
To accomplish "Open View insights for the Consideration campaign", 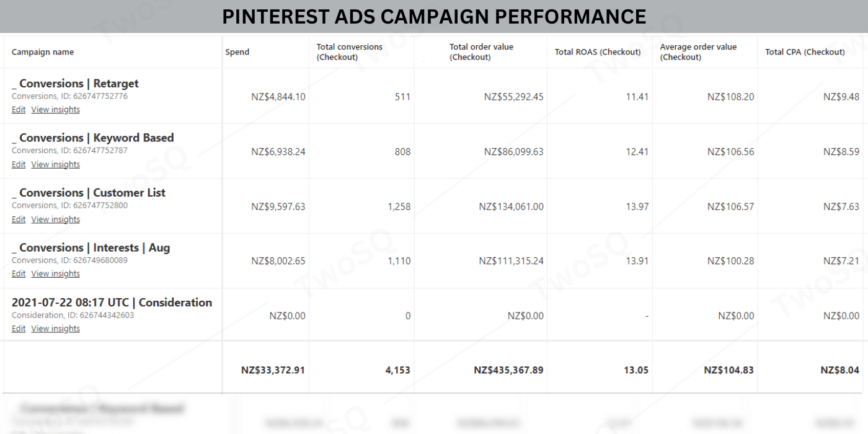I will pos(55,329).
